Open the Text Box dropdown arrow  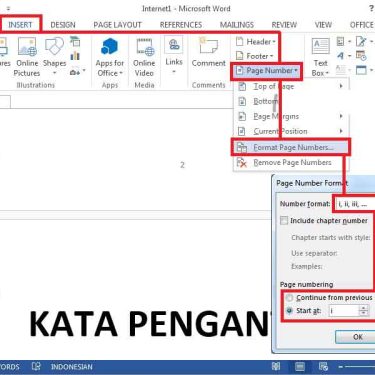pyautogui.click(x=327, y=73)
